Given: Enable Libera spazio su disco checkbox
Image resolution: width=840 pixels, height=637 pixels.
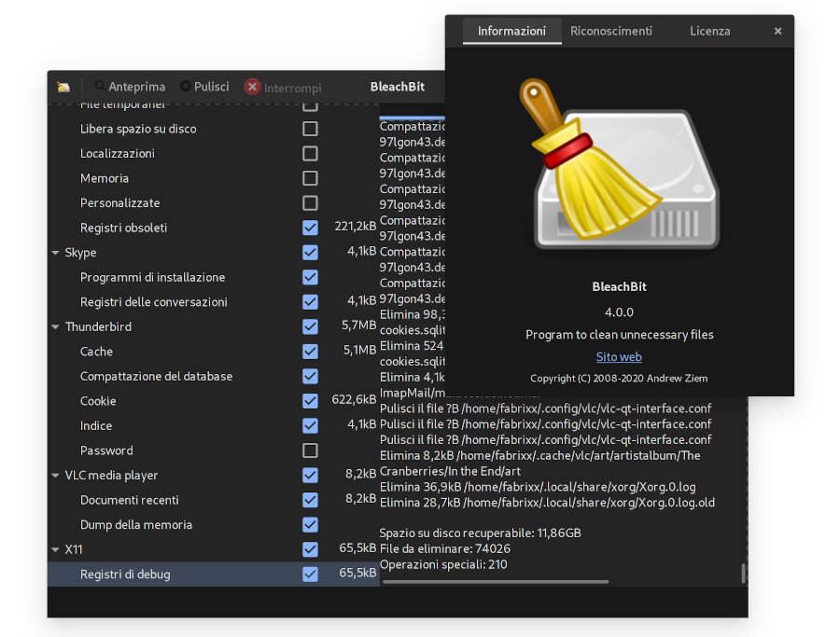Looking at the screenshot, I should (310, 129).
